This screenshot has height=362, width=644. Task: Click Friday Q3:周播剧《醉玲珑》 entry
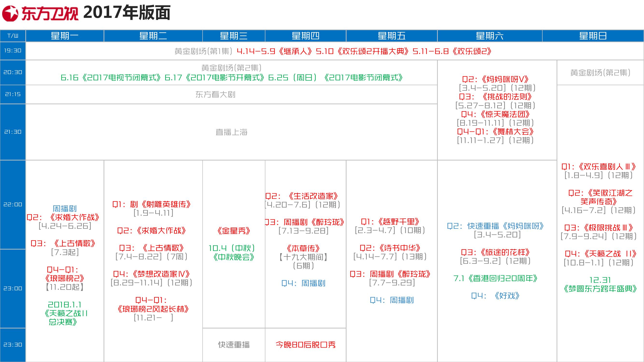pos(390,274)
